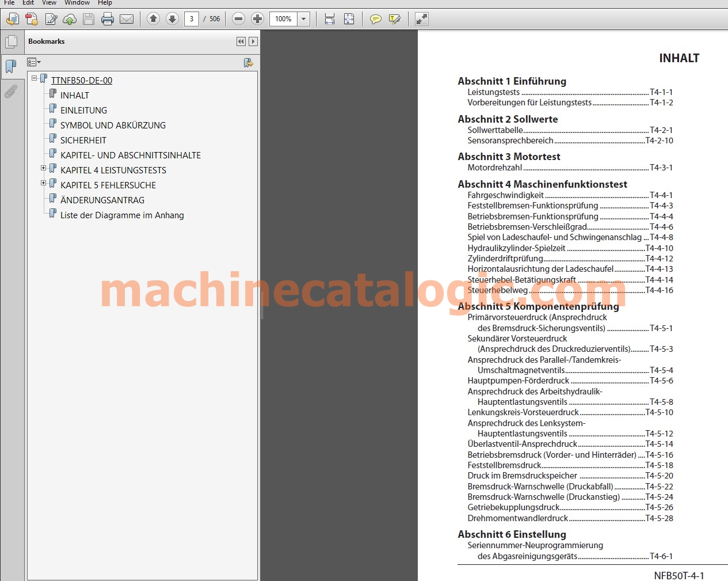The image size is (728, 581).
Task: Click Abschnitt 6 Einstellung heading
Action: (512, 534)
